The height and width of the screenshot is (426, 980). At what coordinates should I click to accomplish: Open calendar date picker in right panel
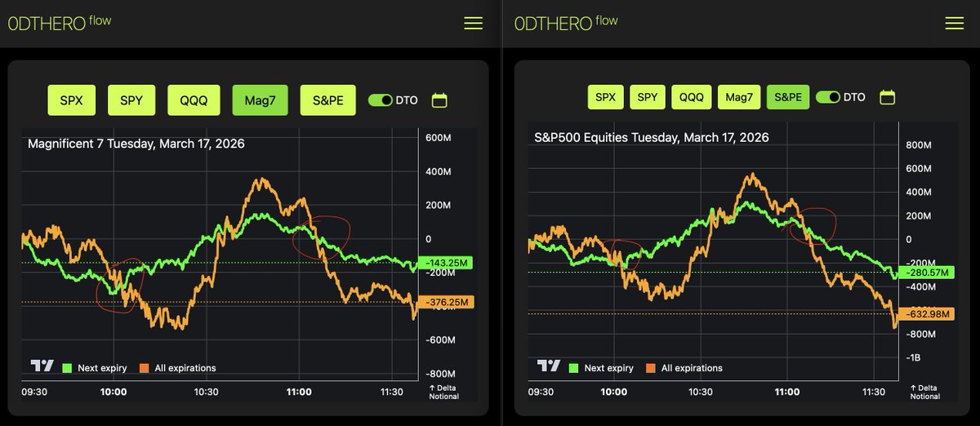coord(887,97)
